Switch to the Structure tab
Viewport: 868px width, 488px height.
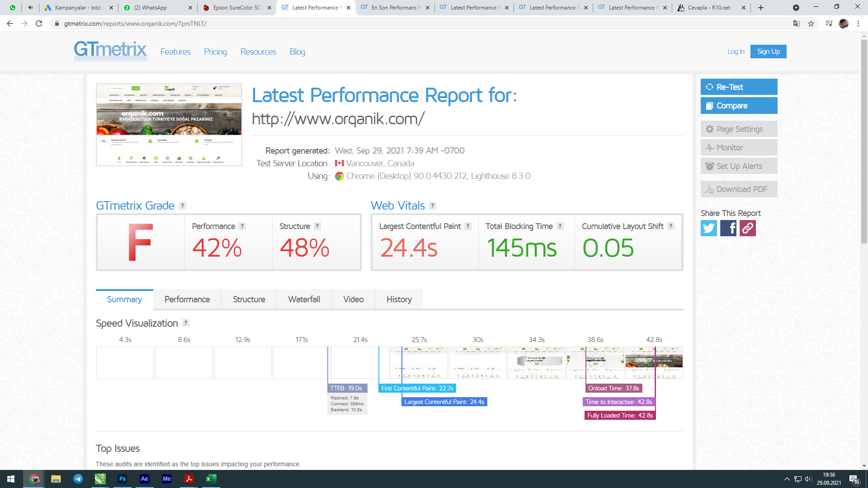[x=249, y=300]
